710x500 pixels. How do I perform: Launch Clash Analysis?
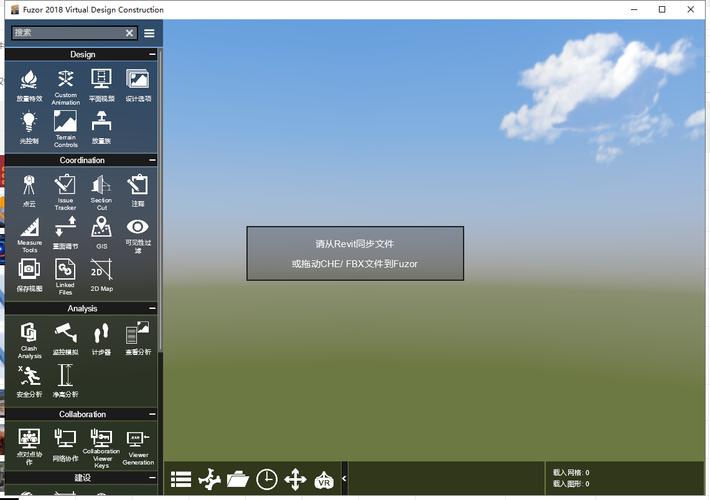pos(29,340)
